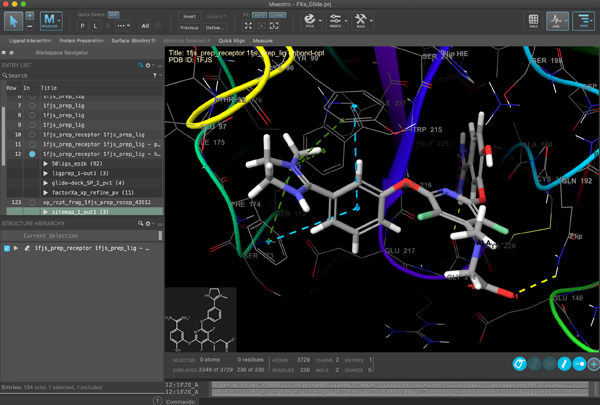Include entry row 8 in workspace
The image size is (600, 405).
pyautogui.click(x=32, y=115)
